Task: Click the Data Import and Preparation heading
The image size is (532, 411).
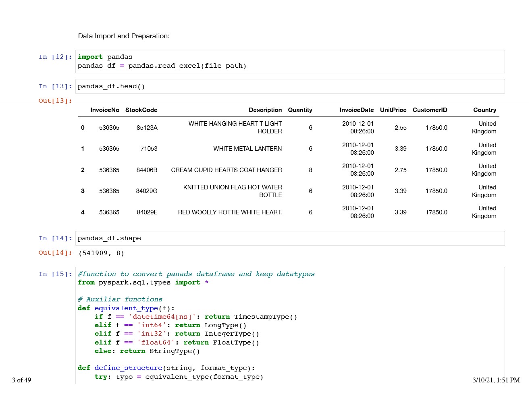Action: tap(124, 36)
